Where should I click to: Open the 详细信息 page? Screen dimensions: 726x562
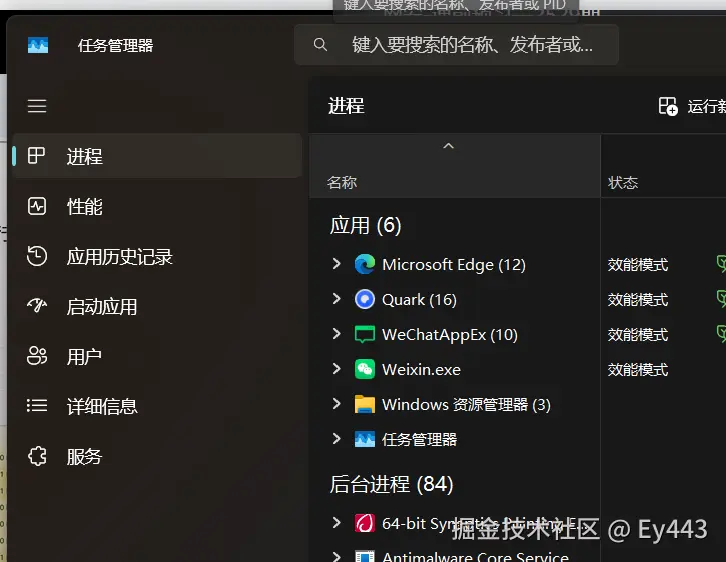157,406
